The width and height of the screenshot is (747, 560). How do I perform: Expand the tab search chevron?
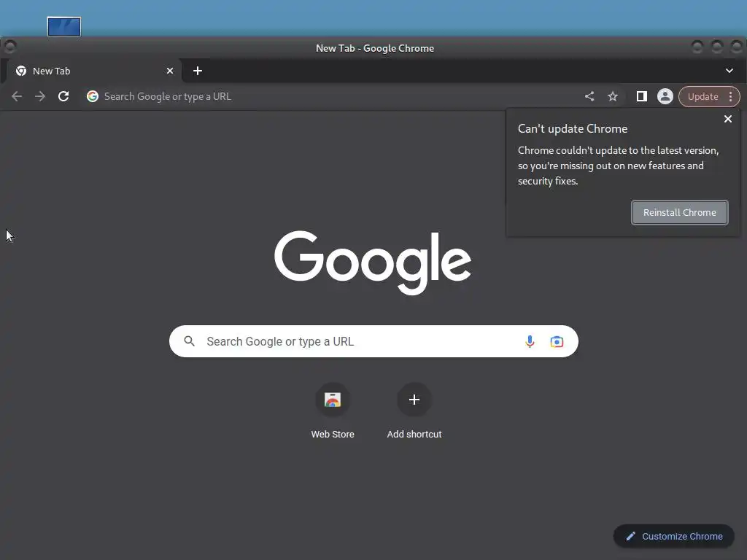[x=729, y=71]
